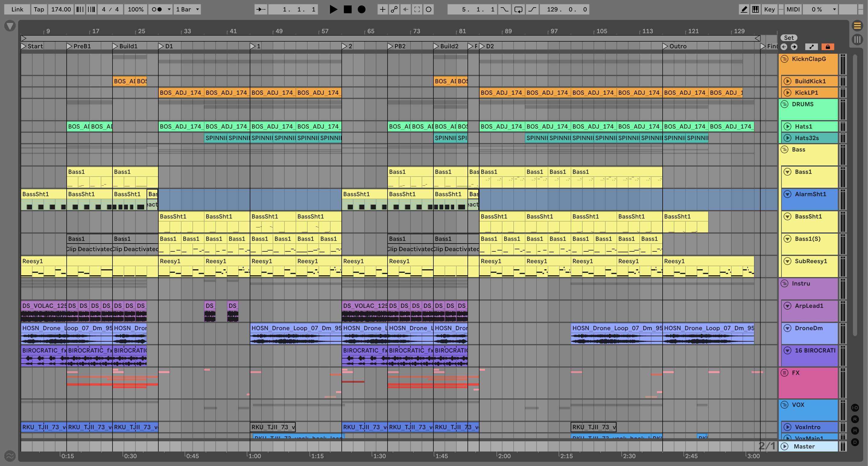Image resolution: width=868 pixels, height=466 pixels.
Task: Open the 1 Bar quantization dropdown
Action: 187,9
